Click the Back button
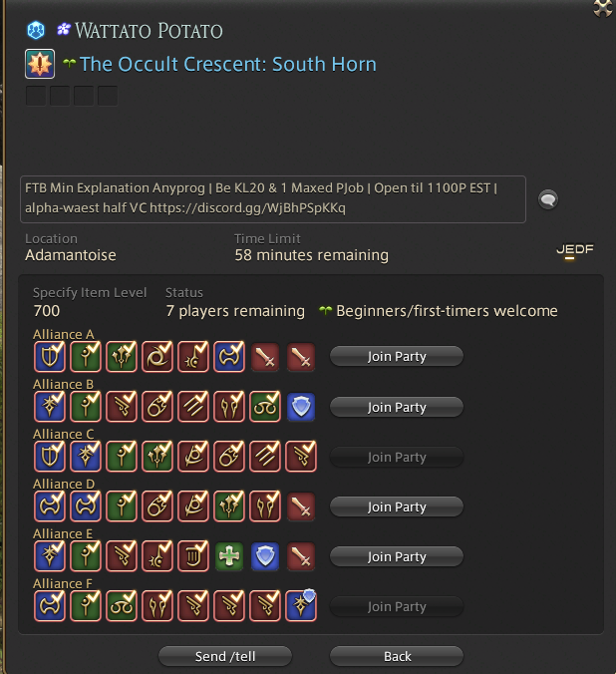 [x=397, y=656]
